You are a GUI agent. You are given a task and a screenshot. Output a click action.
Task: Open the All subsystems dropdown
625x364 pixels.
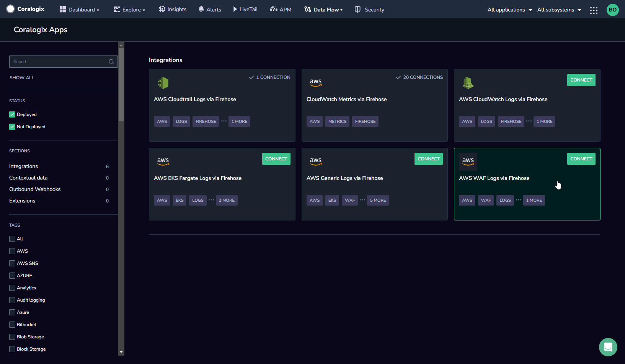pyautogui.click(x=559, y=10)
